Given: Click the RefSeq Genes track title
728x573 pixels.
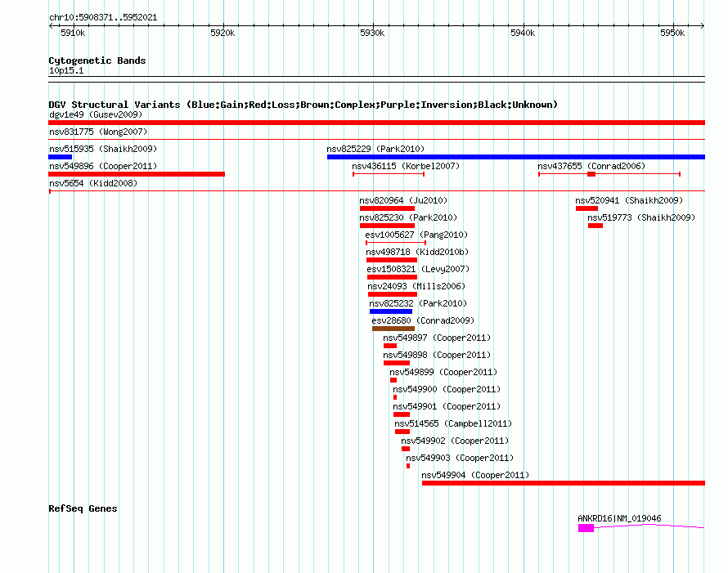Looking at the screenshot, I should (83, 508).
